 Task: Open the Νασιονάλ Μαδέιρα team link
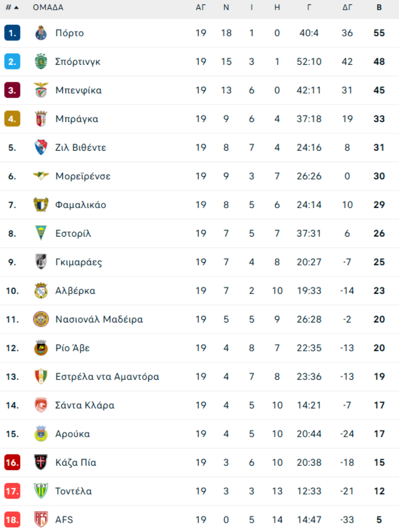coord(99,319)
